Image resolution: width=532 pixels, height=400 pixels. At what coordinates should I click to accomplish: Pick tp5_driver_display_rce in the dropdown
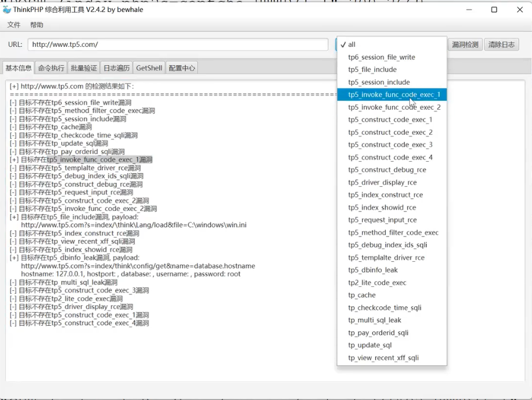392,182
